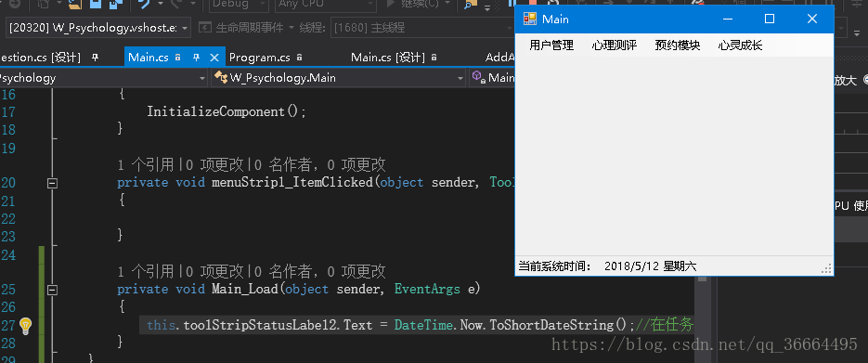868x363 pixels.
Task: Click InitializeComponent(); on line 17
Action: pos(227,111)
